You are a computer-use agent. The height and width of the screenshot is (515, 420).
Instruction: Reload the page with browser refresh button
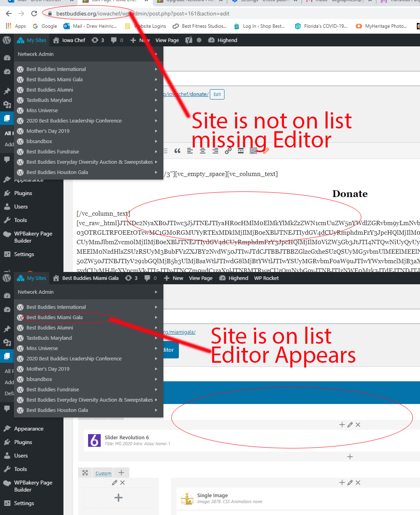(34, 13)
